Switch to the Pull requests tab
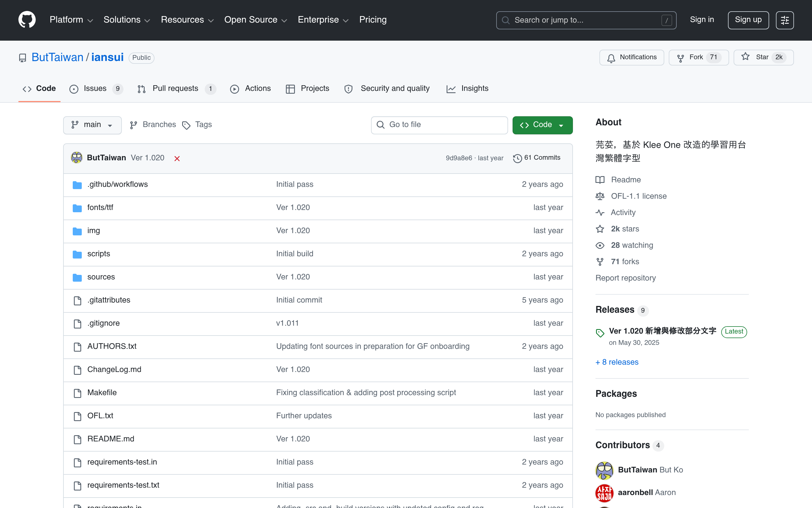The height and width of the screenshot is (508, 812). pyautogui.click(x=177, y=89)
